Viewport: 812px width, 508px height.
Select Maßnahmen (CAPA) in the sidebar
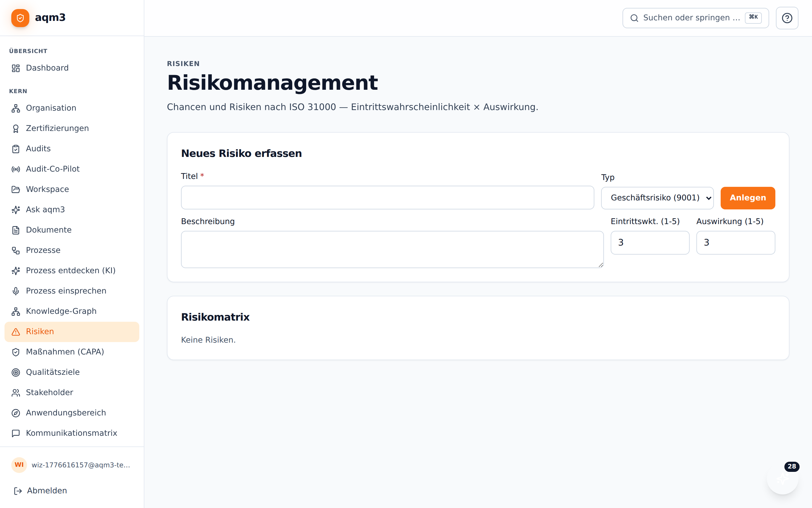(72, 352)
